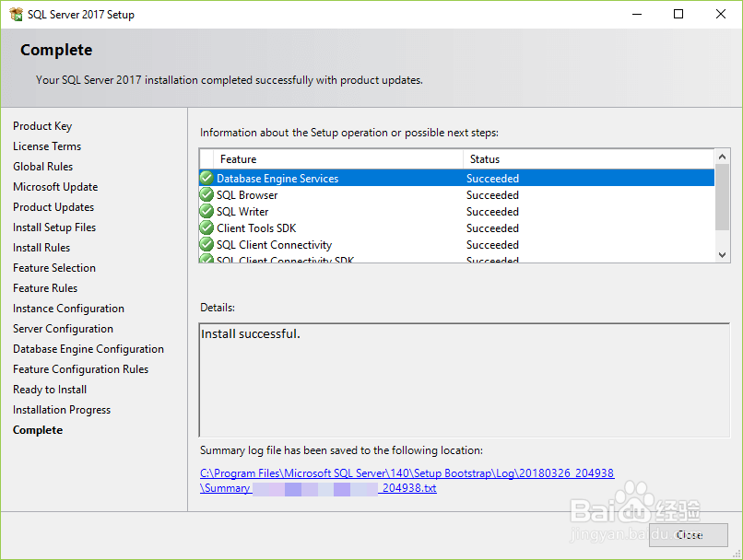Click green check icon beside SQL Client Connectivity
Viewport: 743px width, 560px height.
tap(206, 244)
